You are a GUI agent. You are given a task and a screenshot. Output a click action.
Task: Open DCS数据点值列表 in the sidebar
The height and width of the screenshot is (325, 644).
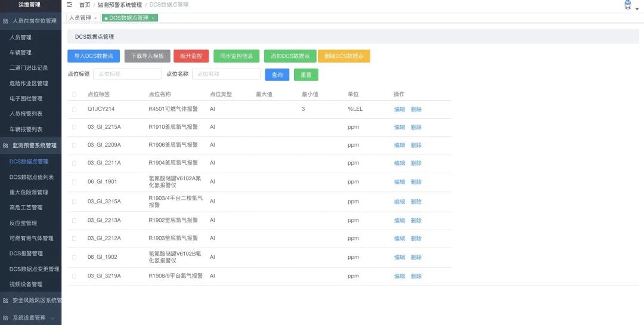[x=32, y=177]
